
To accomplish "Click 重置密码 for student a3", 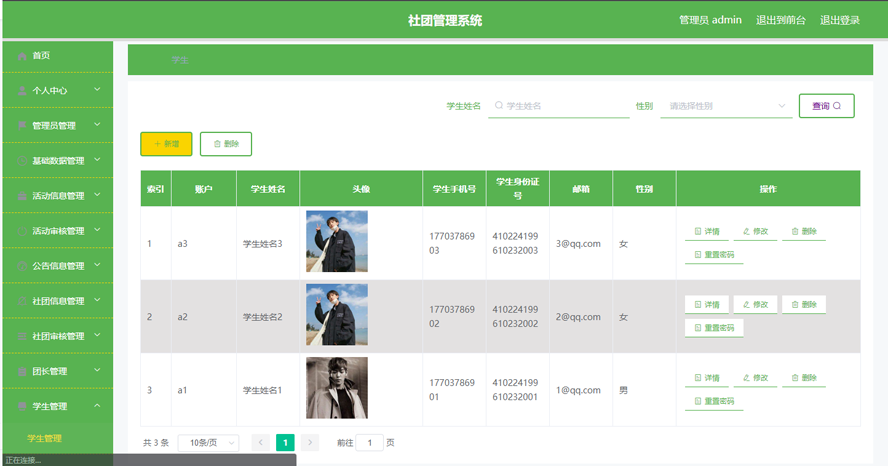I will pyautogui.click(x=714, y=255).
